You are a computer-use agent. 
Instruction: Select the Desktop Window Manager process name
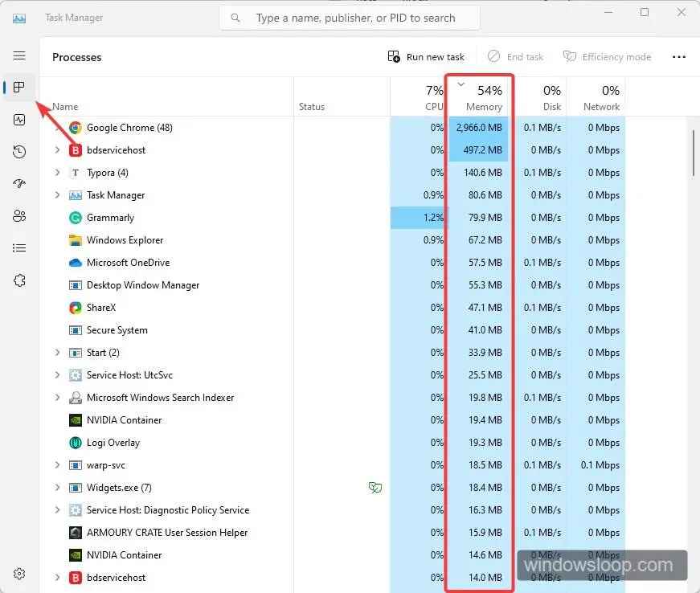tap(143, 285)
